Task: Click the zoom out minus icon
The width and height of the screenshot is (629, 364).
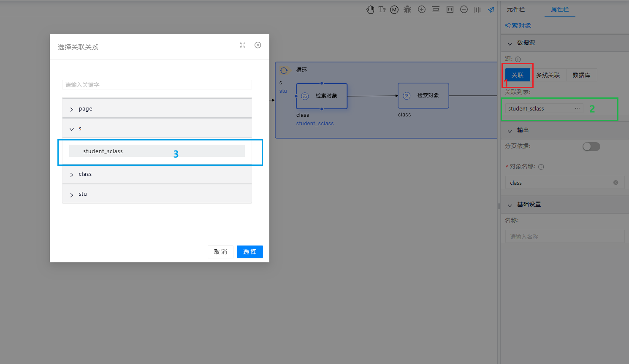Action: [464, 9]
